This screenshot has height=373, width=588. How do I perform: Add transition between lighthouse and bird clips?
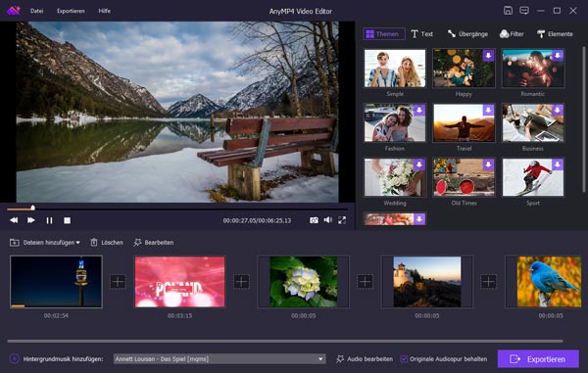tap(489, 282)
